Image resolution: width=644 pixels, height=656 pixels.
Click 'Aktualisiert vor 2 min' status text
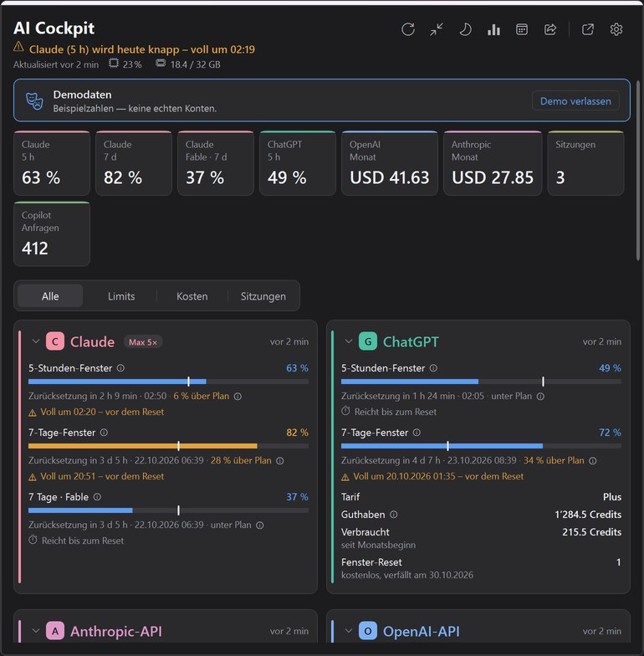click(56, 64)
